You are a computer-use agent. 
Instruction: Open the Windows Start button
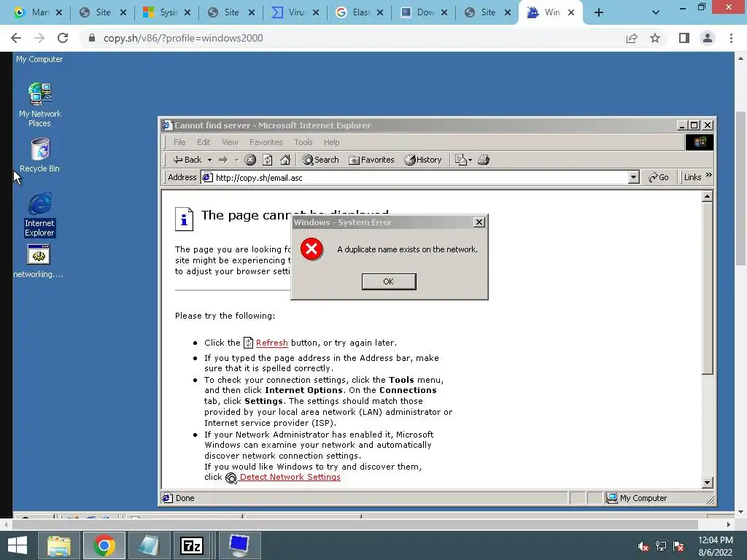click(x=18, y=545)
